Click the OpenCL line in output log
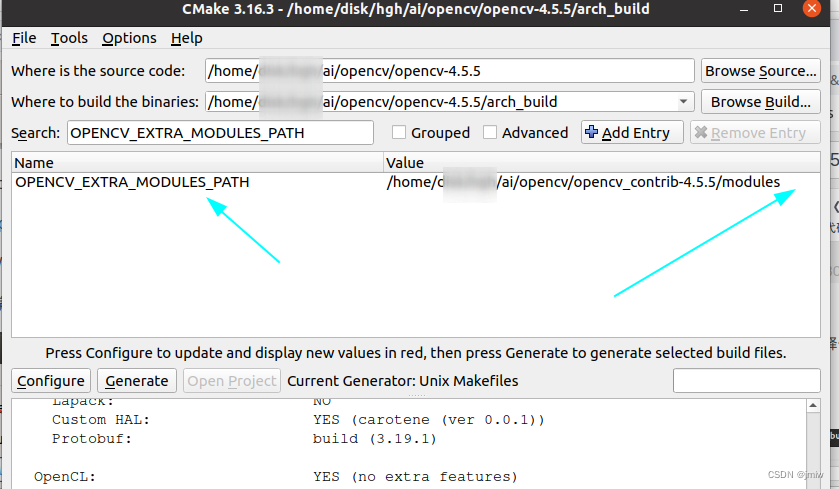 coord(276,477)
